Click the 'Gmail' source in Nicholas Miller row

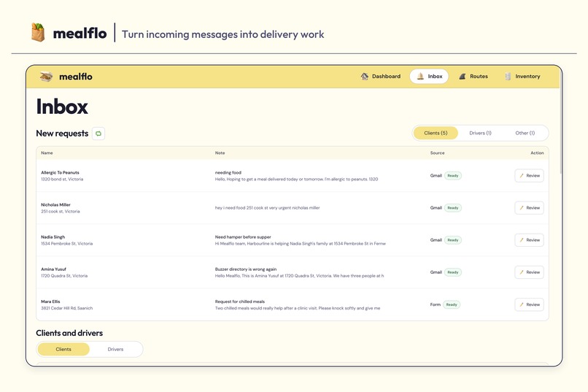[x=436, y=208]
